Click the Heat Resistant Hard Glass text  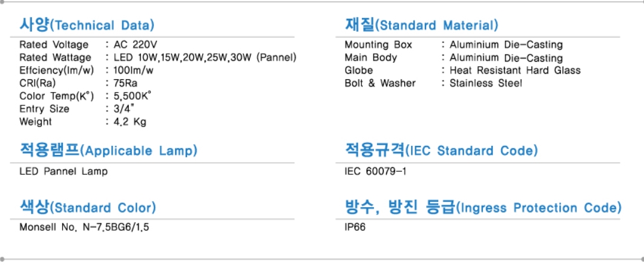515,70
